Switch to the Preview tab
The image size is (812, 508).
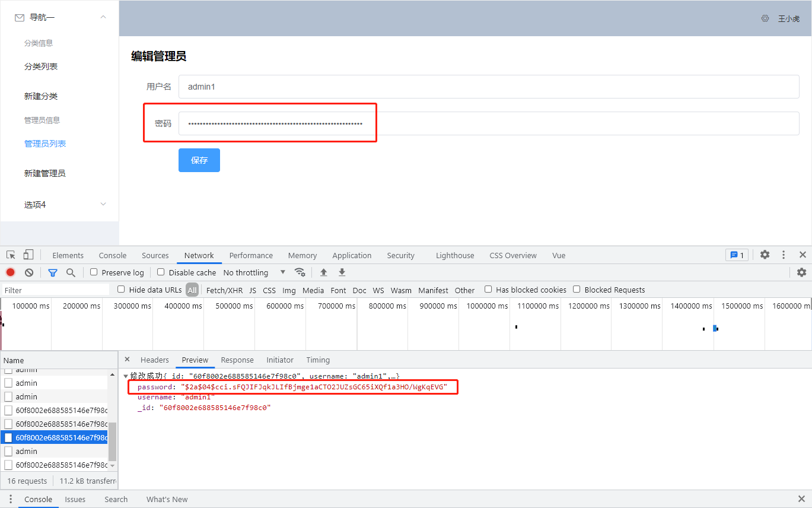[x=195, y=360]
